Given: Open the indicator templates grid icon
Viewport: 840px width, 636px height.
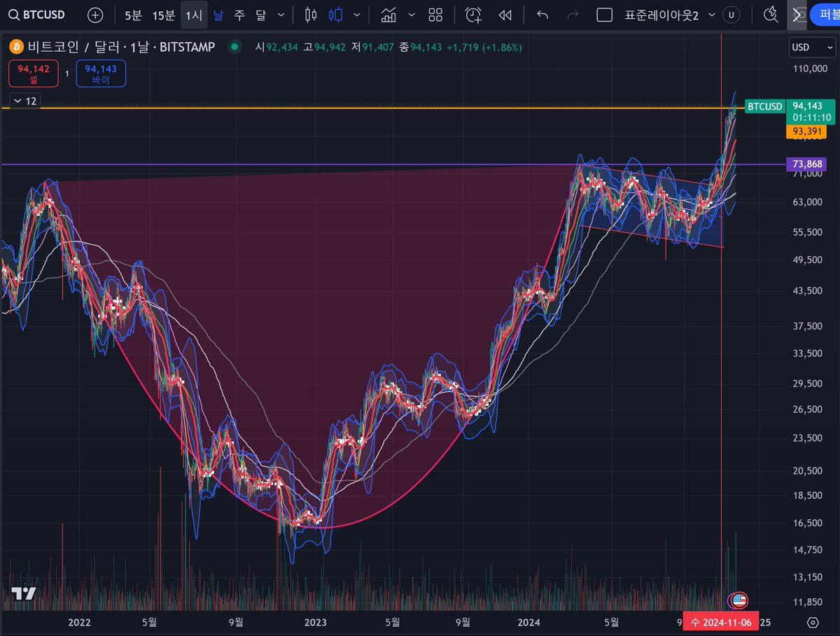Looking at the screenshot, I should click(435, 15).
